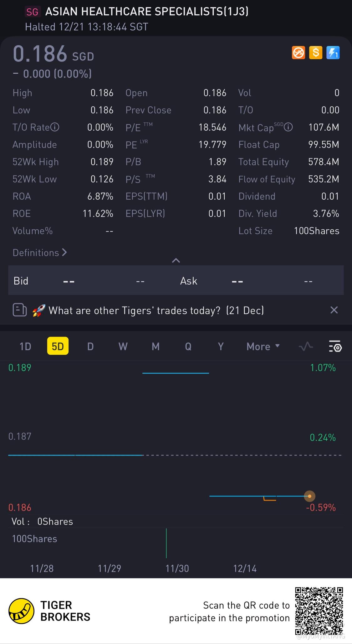Collapse the stock details panel chevron
Image resolution: width=352 pixels, height=644 pixels.
[176, 260]
